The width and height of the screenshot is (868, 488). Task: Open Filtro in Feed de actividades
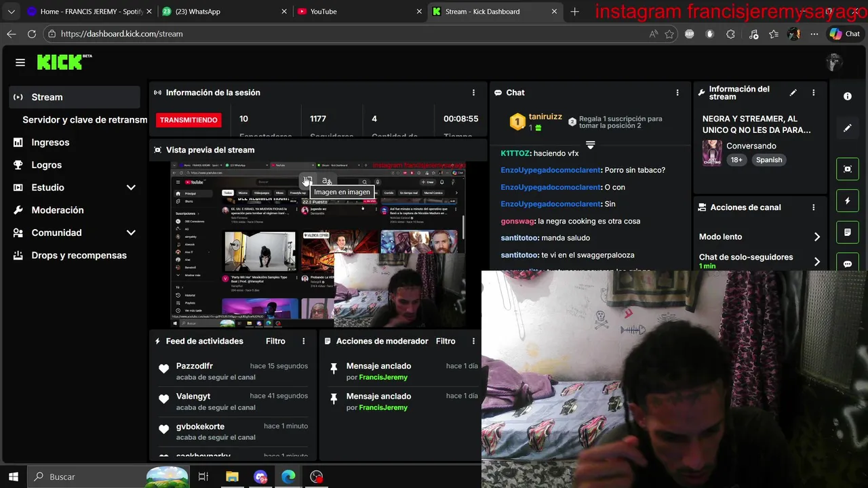pos(275,341)
